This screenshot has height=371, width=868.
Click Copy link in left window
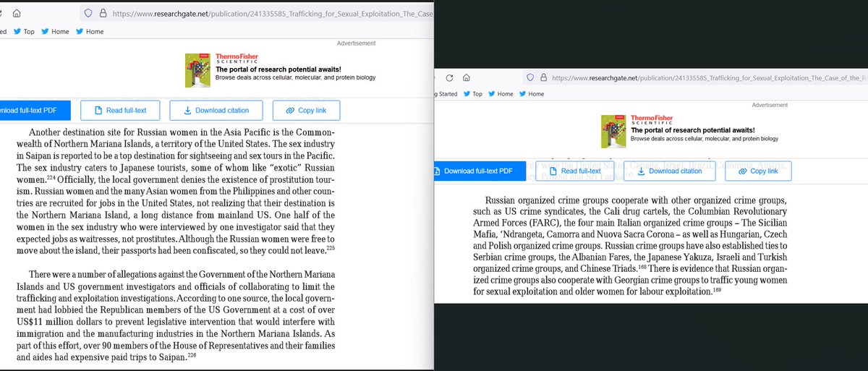tap(306, 111)
